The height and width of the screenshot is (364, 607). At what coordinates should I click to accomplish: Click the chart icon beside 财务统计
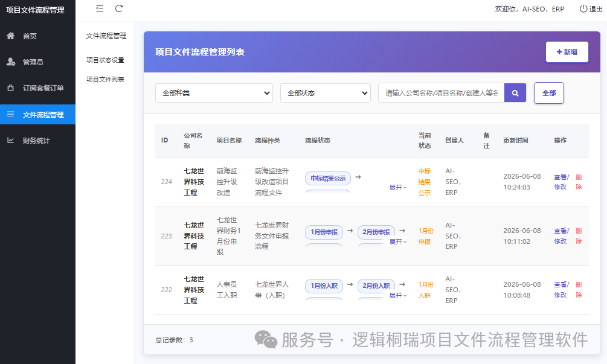coord(10,141)
